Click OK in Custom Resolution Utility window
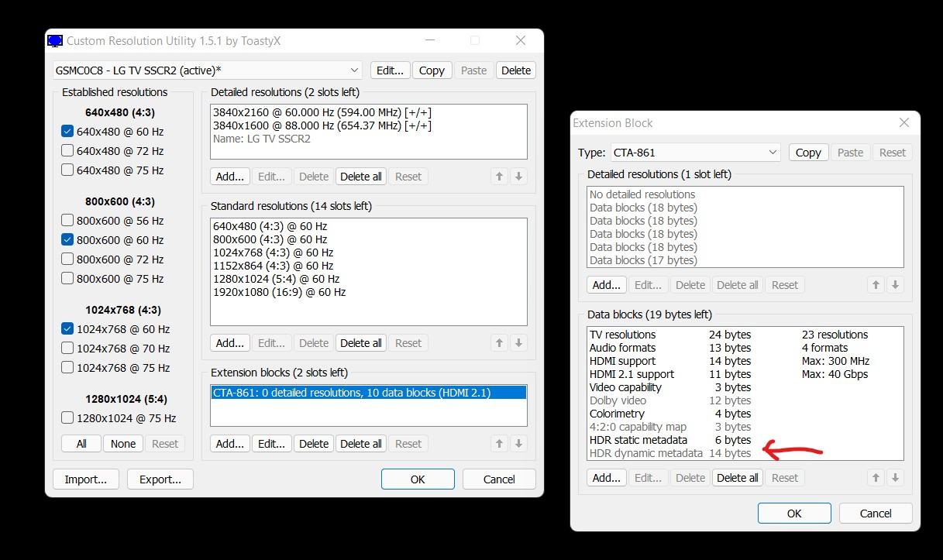 point(418,479)
